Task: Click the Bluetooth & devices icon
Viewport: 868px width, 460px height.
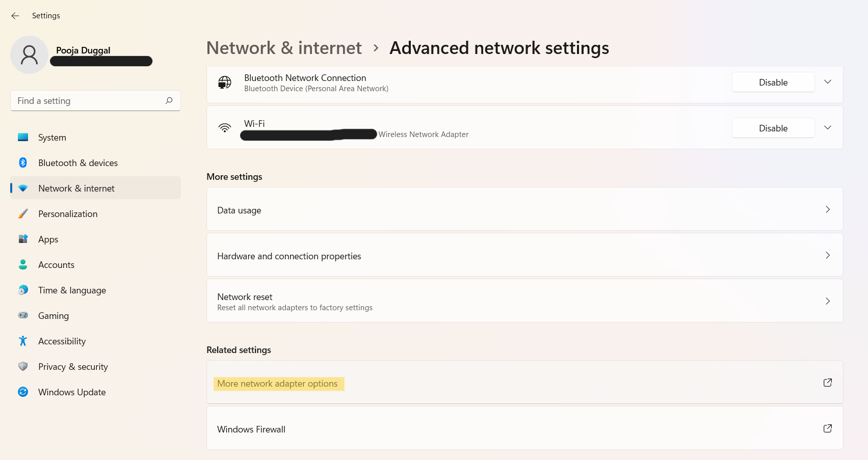Action: (23, 163)
